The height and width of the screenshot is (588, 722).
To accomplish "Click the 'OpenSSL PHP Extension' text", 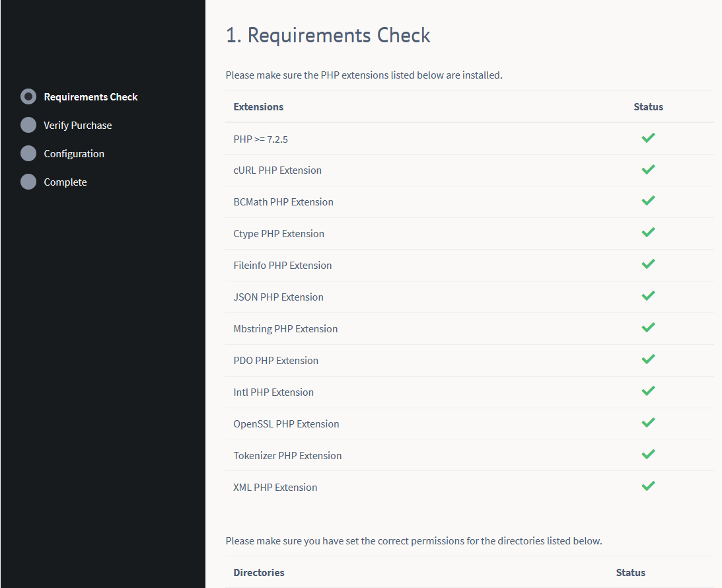I will click(x=287, y=424).
